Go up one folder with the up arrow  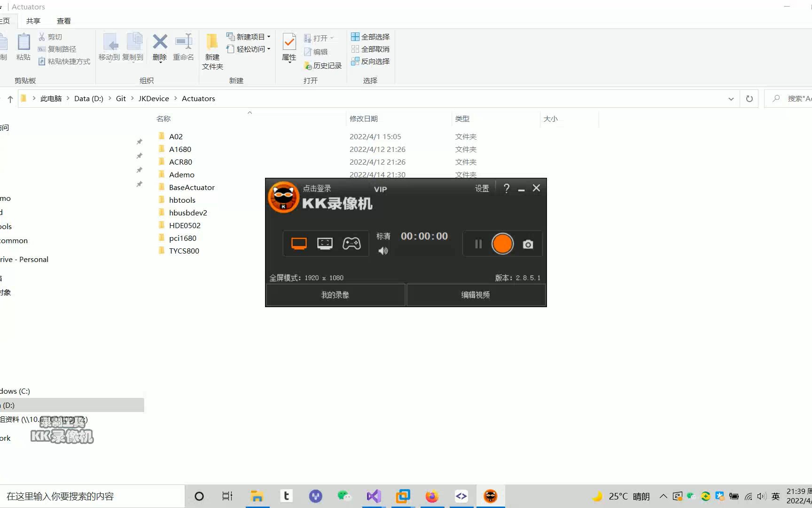[10, 99]
